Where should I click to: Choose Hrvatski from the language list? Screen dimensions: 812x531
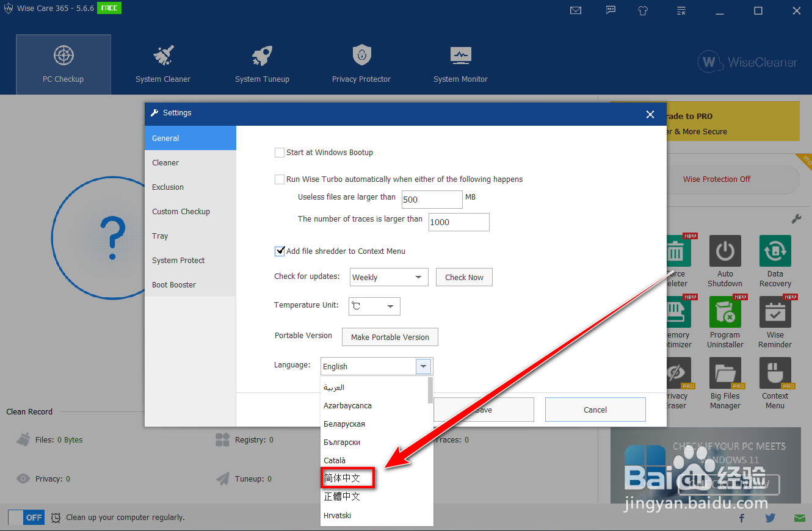[374, 515]
